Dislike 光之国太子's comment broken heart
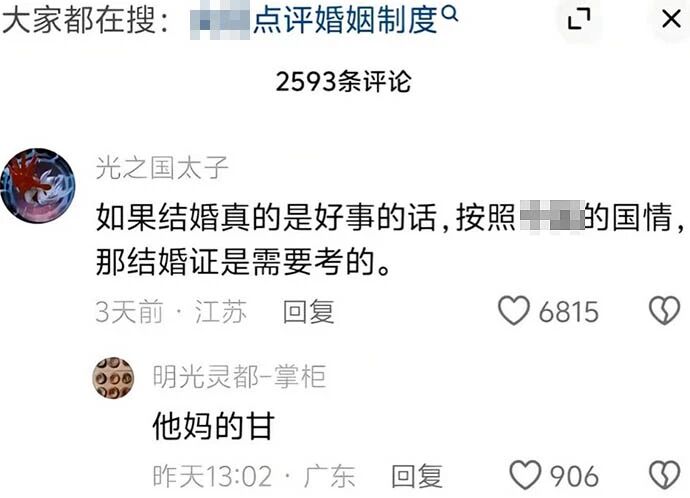 click(x=664, y=311)
